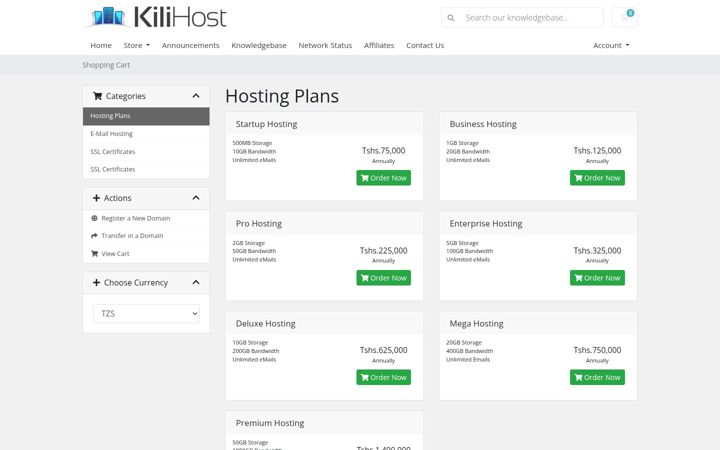Click the Tshs.325,000 price
This screenshot has width=720, height=450.
coord(597,251)
